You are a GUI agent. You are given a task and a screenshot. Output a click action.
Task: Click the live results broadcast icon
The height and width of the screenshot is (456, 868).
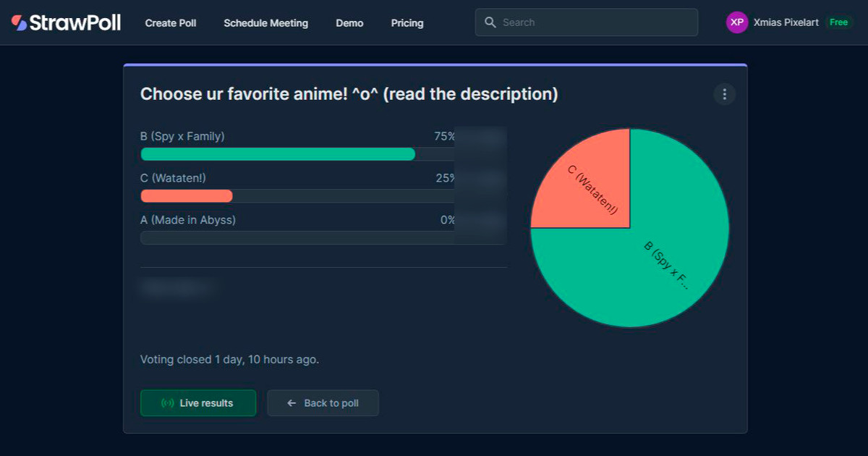pos(168,403)
